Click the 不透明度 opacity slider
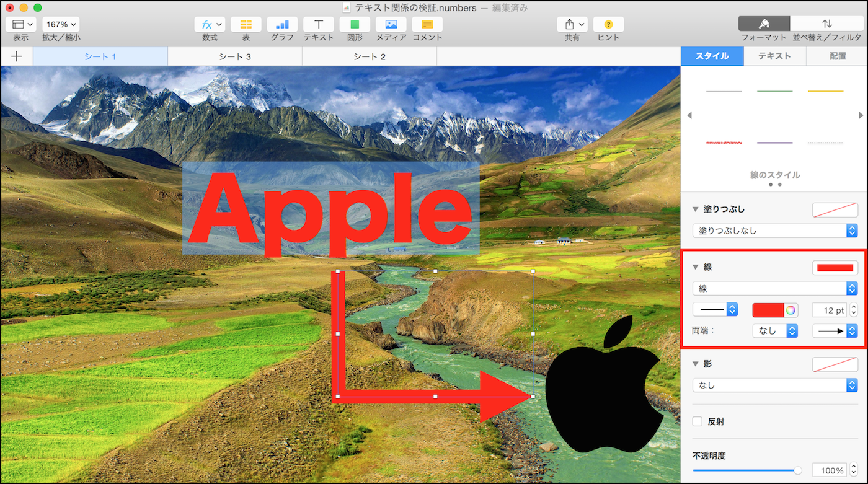 tap(747, 470)
